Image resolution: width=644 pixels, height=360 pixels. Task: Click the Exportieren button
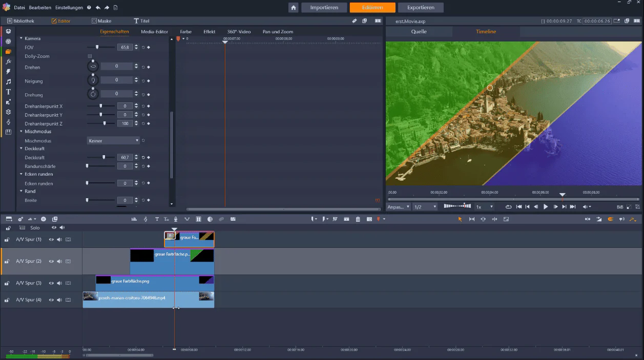[421, 8]
